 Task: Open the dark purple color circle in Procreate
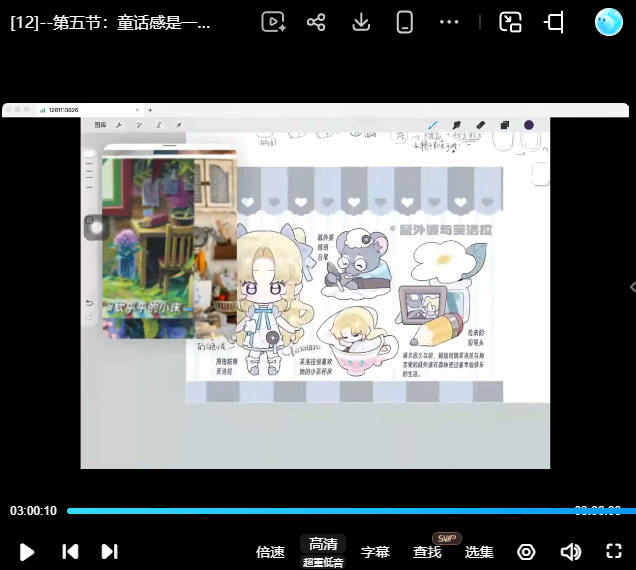pyautogui.click(x=529, y=125)
